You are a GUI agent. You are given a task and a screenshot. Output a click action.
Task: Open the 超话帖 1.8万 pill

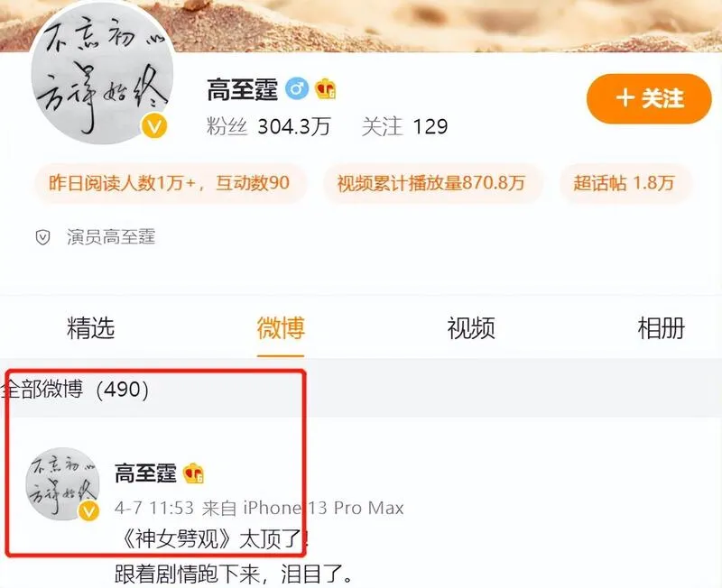(624, 183)
